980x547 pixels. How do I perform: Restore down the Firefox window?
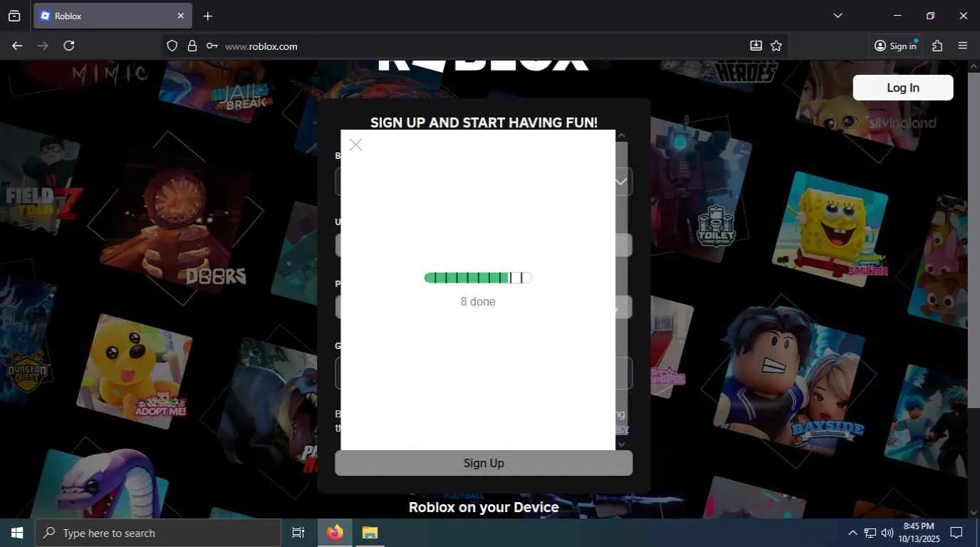(x=930, y=16)
